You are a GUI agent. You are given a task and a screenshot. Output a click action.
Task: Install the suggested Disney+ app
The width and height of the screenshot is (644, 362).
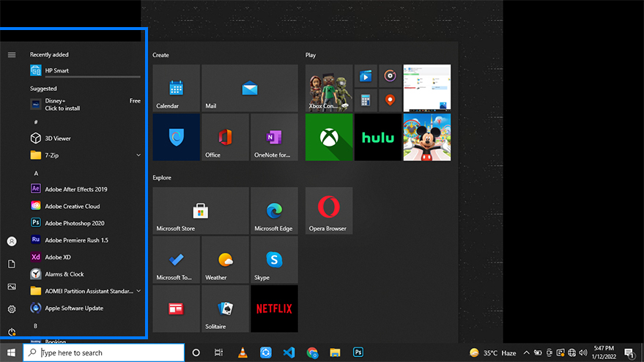click(x=62, y=104)
